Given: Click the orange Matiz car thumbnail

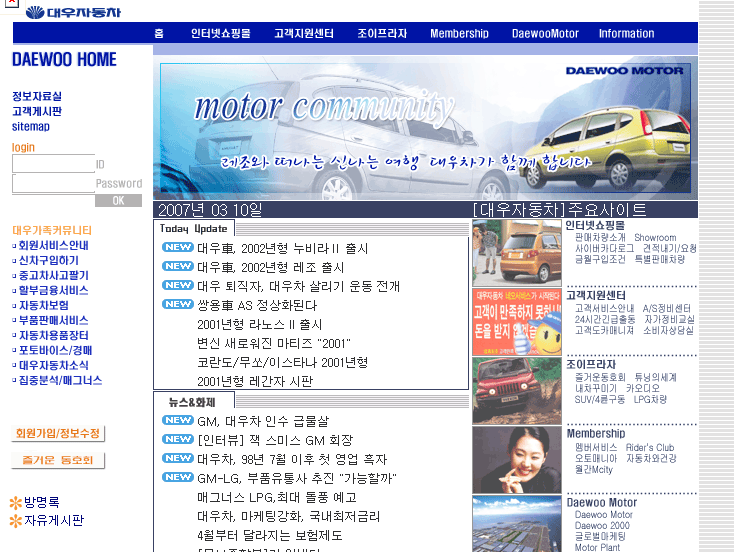Looking at the screenshot, I should 517,253.
